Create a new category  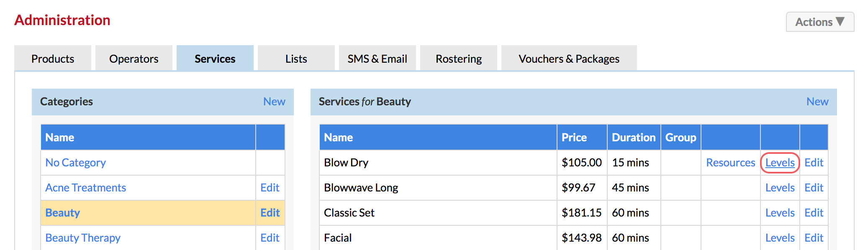[x=274, y=102]
